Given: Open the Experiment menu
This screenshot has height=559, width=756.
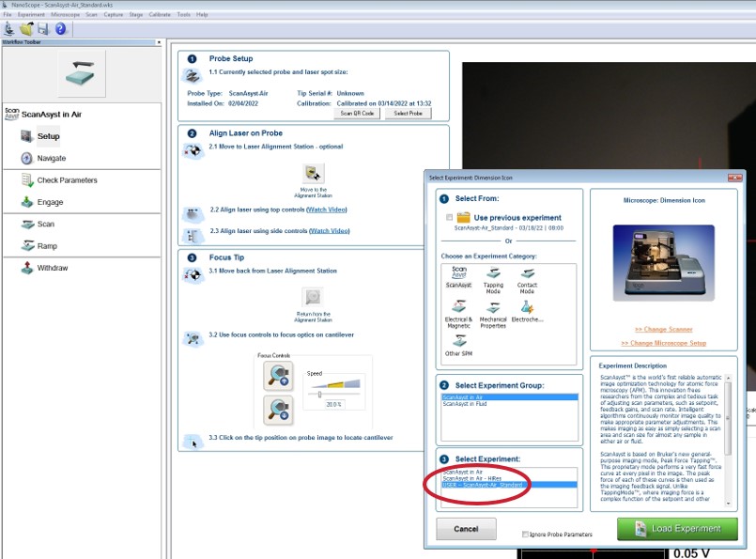Looking at the screenshot, I should pyautogui.click(x=31, y=14).
